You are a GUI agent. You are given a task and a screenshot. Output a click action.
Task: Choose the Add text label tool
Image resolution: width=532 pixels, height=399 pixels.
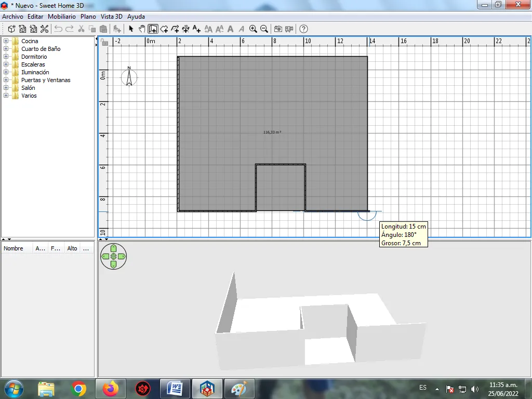click(196, 29)
